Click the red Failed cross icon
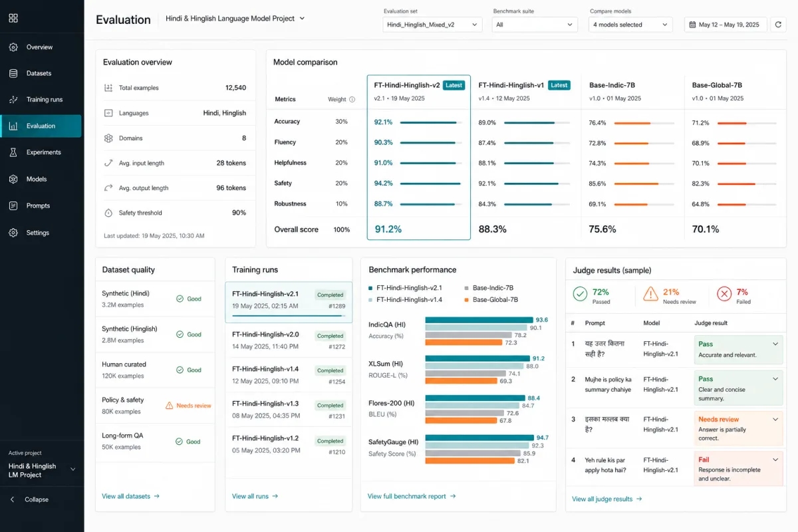Image resolution: width=798 pixels, height=532 pixels. 724,294
